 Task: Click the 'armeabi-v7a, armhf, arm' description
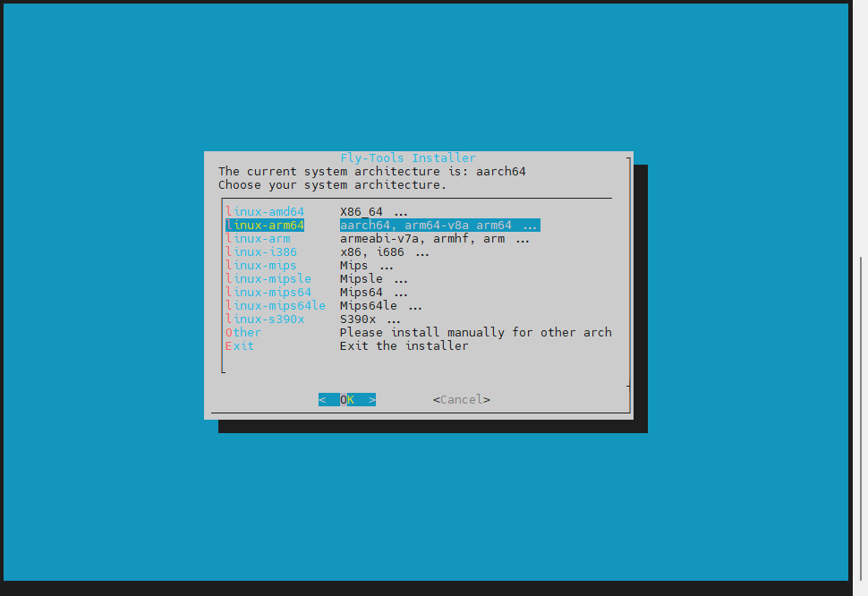coord(422,239)
